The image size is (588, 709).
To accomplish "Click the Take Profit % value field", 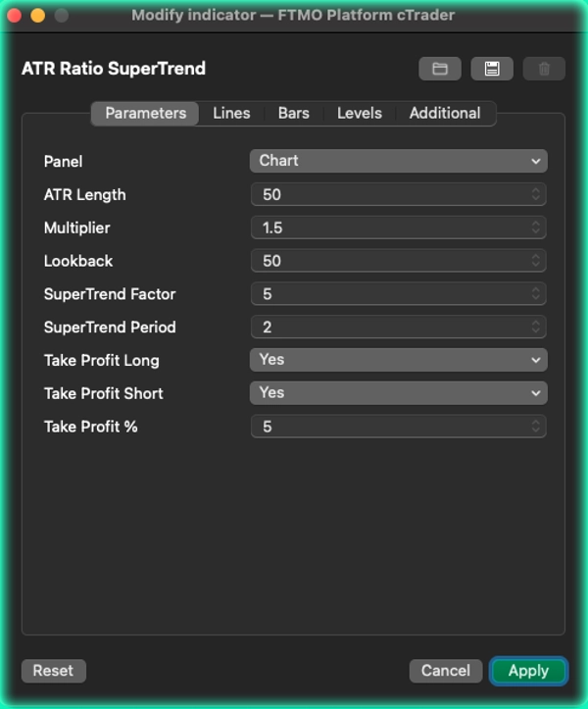I will tap(398, 427).
